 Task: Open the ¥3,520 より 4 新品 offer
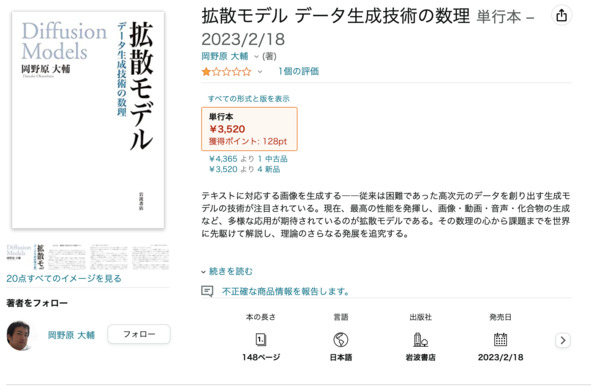245,169
